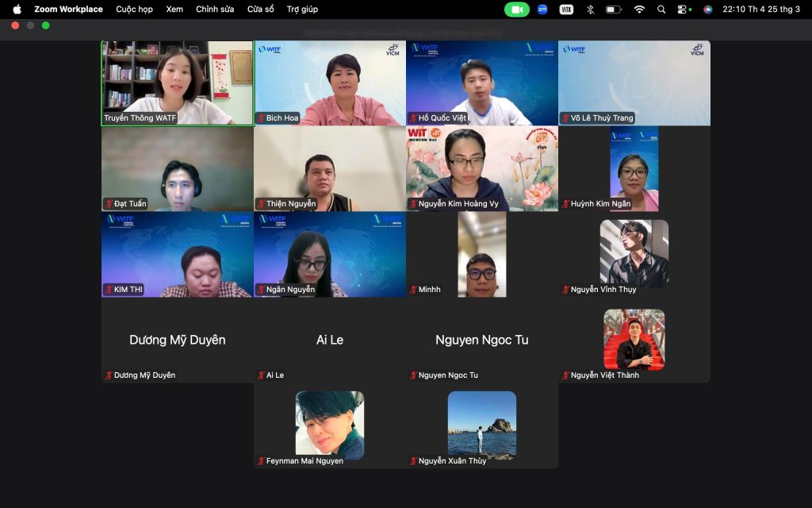The image size is (812, 508).
Task: Expand the Xem menu
Action: [174, 10]
